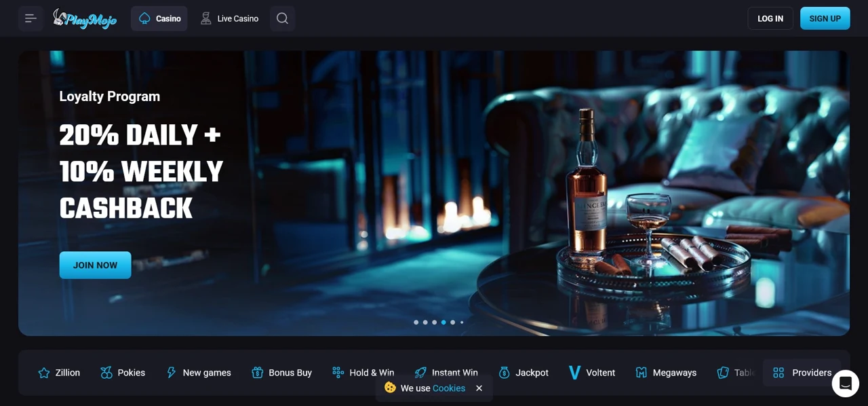Open the search magnifier icon
868x406 pixels.
tap(282, 18)
